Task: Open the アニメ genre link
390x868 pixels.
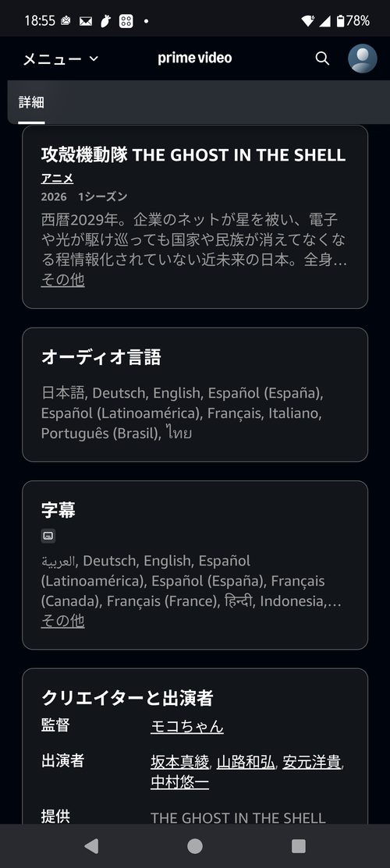Action: (x=57, y=179)
